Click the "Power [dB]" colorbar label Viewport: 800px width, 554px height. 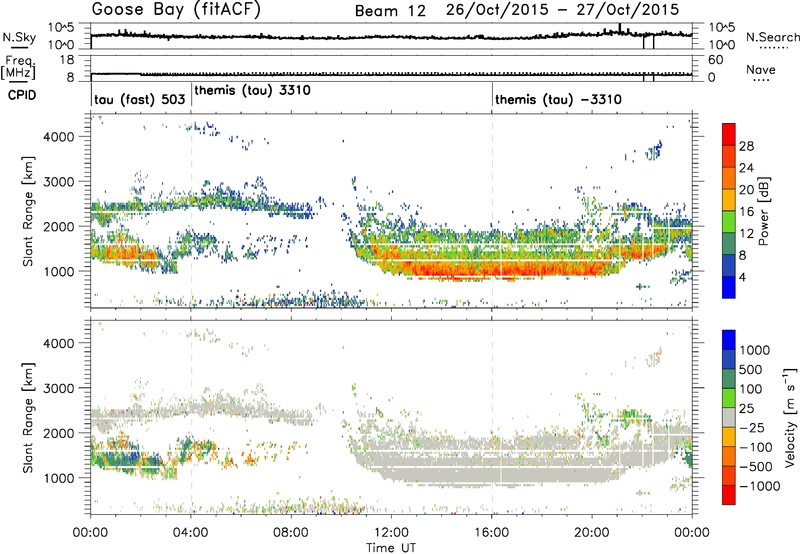(x=763, y=211)
